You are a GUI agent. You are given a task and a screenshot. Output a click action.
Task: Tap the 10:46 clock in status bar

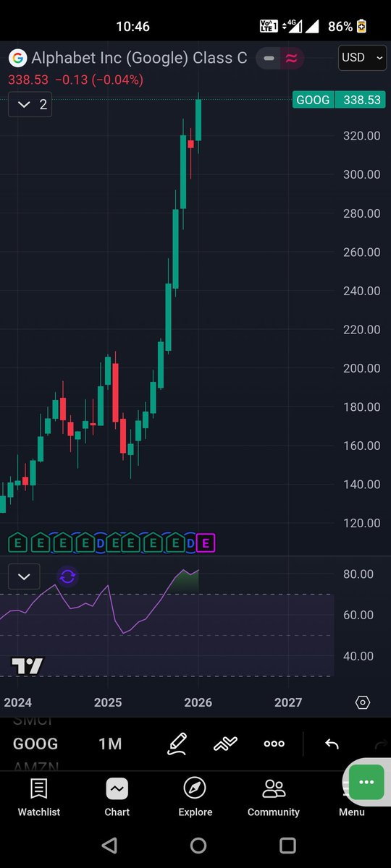coord(133,26)
